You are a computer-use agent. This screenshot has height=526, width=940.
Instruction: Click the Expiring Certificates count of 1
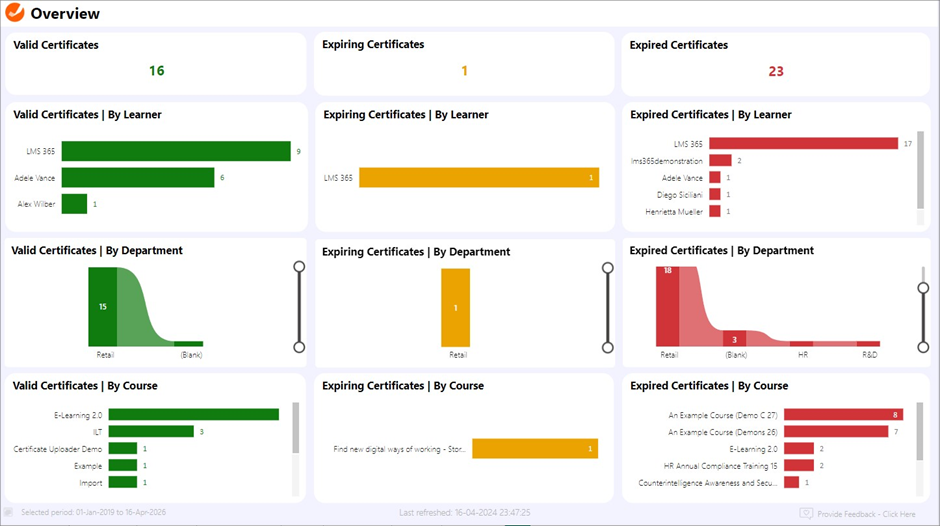pos(464,71)
